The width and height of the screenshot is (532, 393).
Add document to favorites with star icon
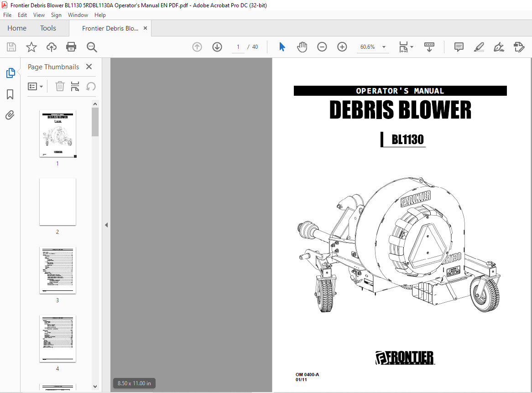pos(31,47)
